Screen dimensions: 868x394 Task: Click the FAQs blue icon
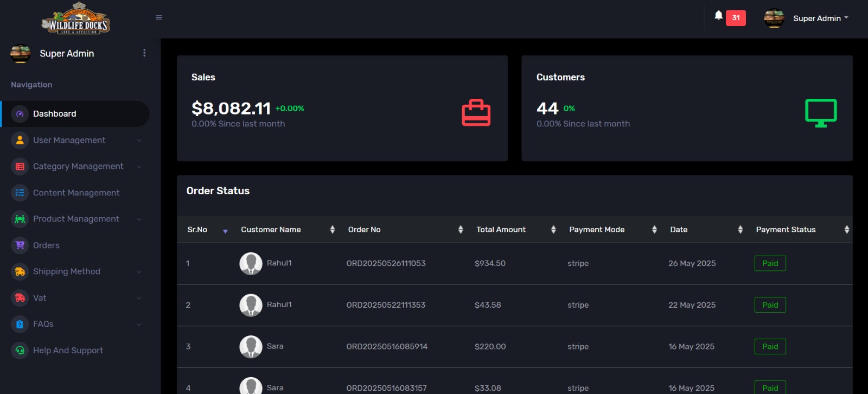pyautogui.click(x=20, y=325)
